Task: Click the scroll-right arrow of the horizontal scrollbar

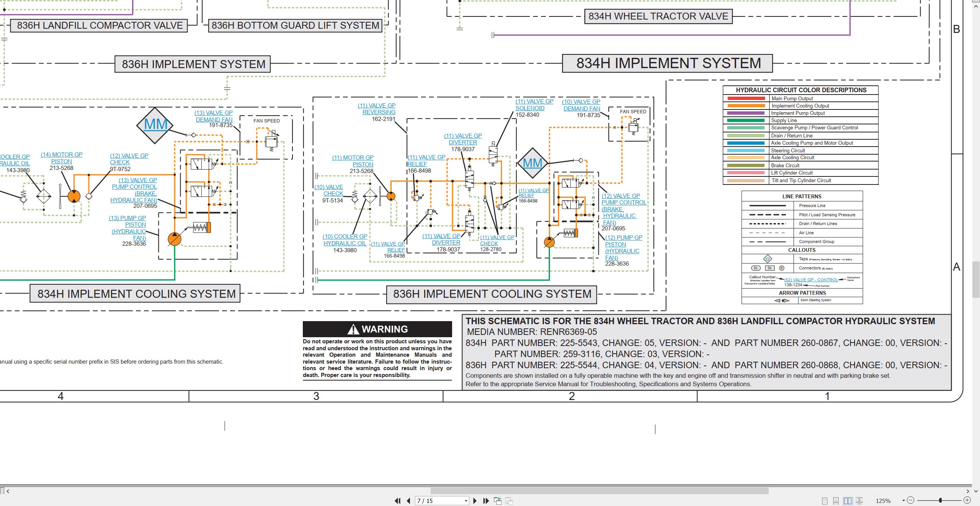Action: (x=968, y=491)
